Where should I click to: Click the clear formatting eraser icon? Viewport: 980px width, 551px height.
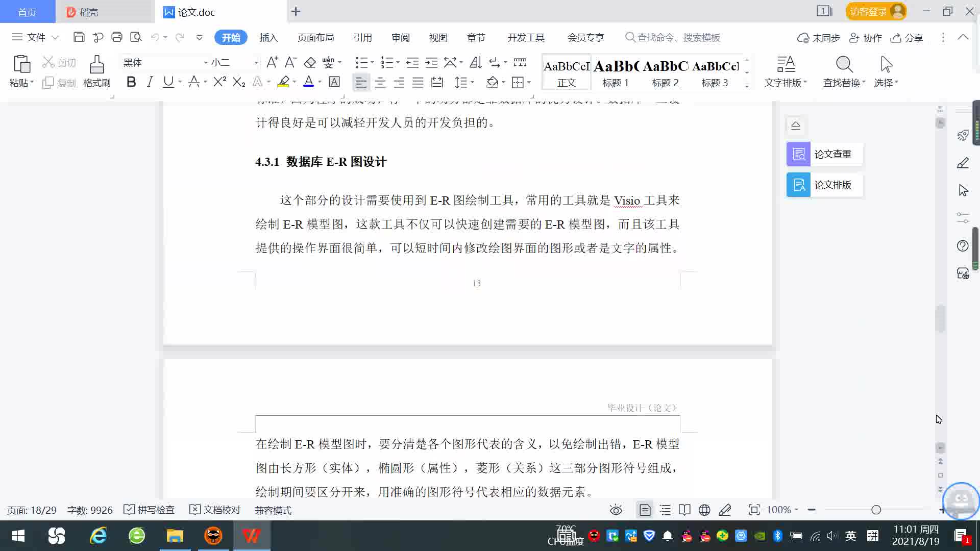click(x=310, y=62)
